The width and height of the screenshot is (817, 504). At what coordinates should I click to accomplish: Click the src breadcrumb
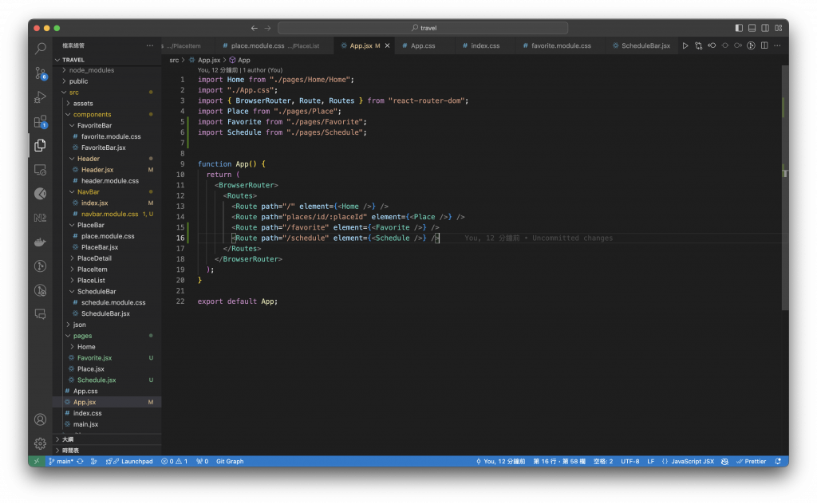point(174,61)
